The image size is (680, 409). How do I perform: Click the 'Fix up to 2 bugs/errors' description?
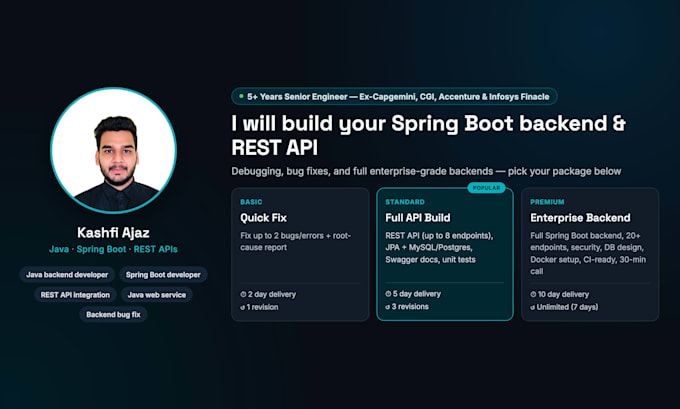[295, 242]
